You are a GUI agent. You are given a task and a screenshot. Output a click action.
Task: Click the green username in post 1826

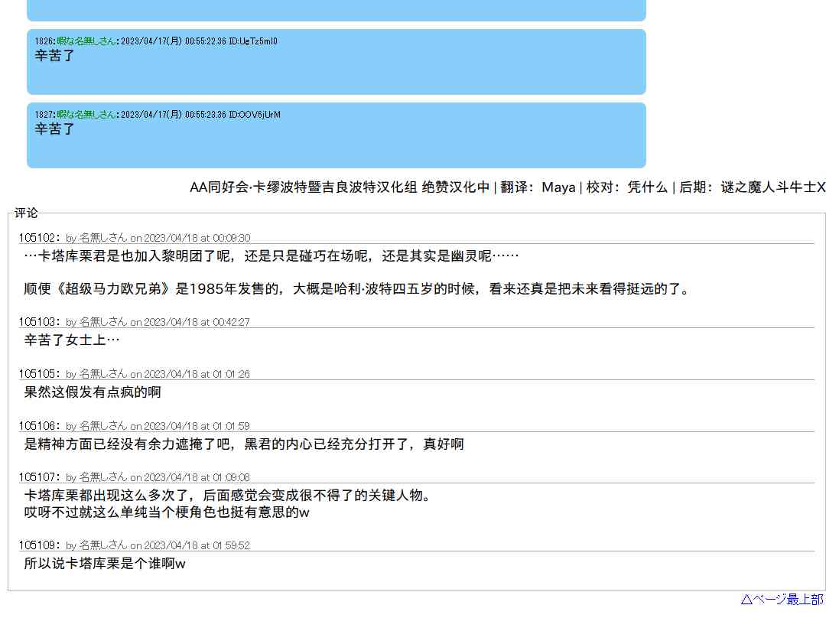coord(86,41)
